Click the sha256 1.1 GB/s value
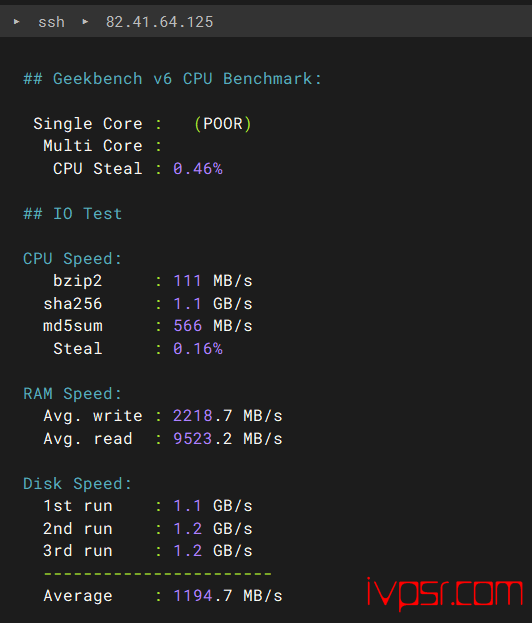This screenshot has height=623, width=532. click(213, 304)
